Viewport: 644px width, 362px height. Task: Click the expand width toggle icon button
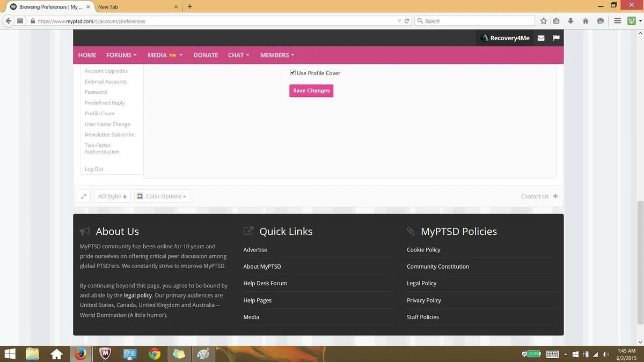(x=84, y=196)
